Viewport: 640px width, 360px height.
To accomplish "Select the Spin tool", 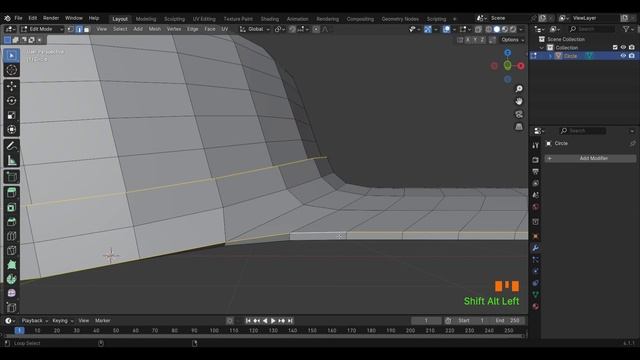I will pos(11,279).
